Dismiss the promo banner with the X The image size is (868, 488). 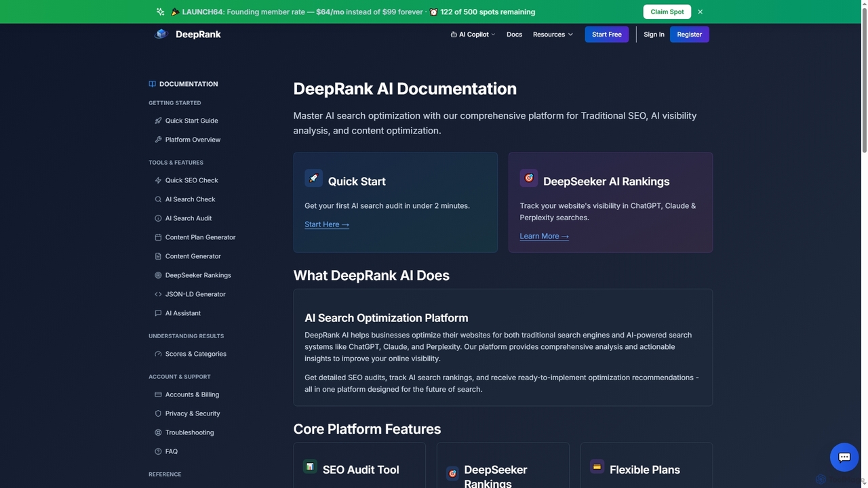(701, 12)
